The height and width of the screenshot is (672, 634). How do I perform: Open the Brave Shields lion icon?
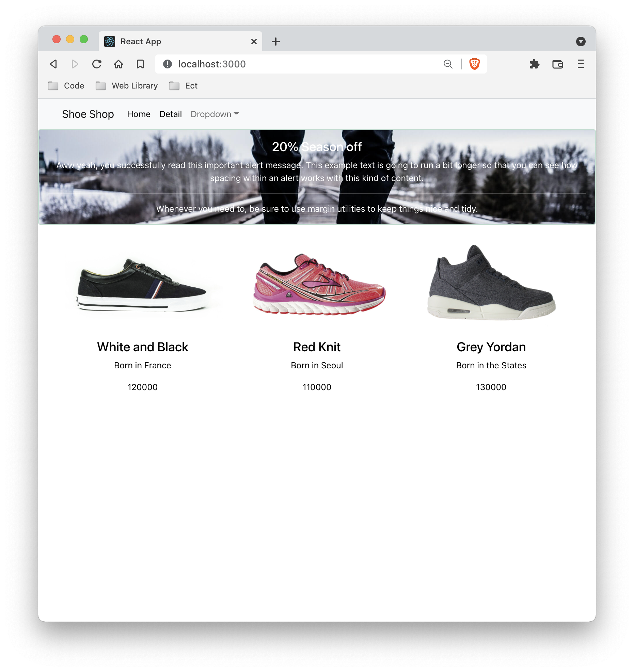point(474,64)
